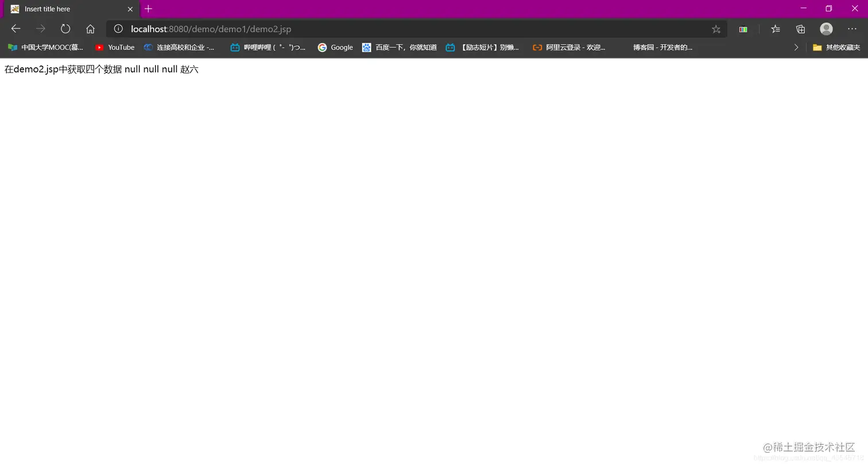
Task: Open the YouTube bookmark
Action: 115,47
